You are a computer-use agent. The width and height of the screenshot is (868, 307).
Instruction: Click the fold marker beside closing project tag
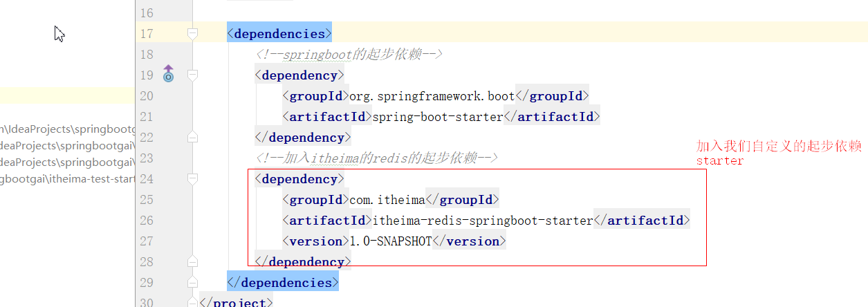[192, 302]
